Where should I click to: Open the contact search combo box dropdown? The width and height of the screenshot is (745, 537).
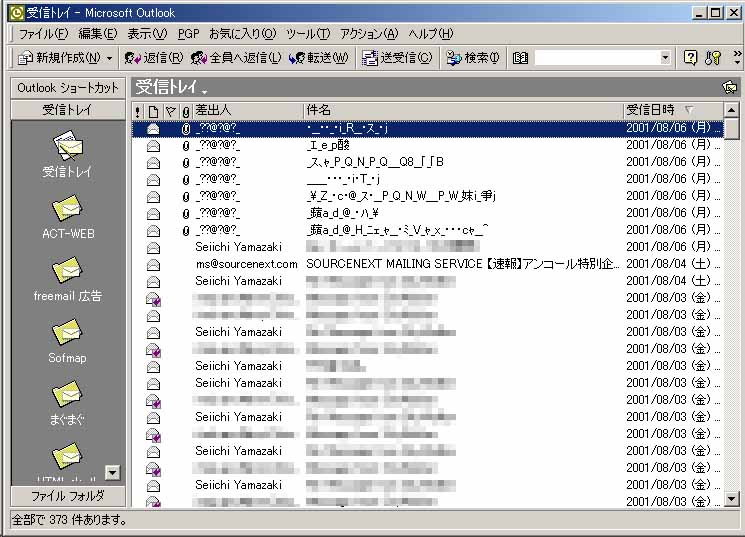click(666, 58)
